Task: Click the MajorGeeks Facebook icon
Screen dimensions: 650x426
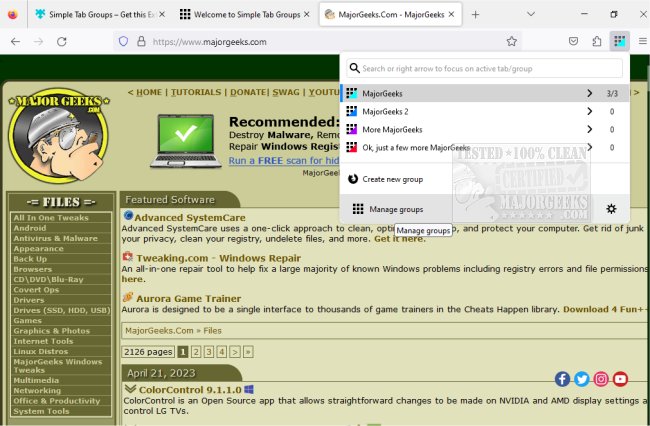Action: click(562, 379)
